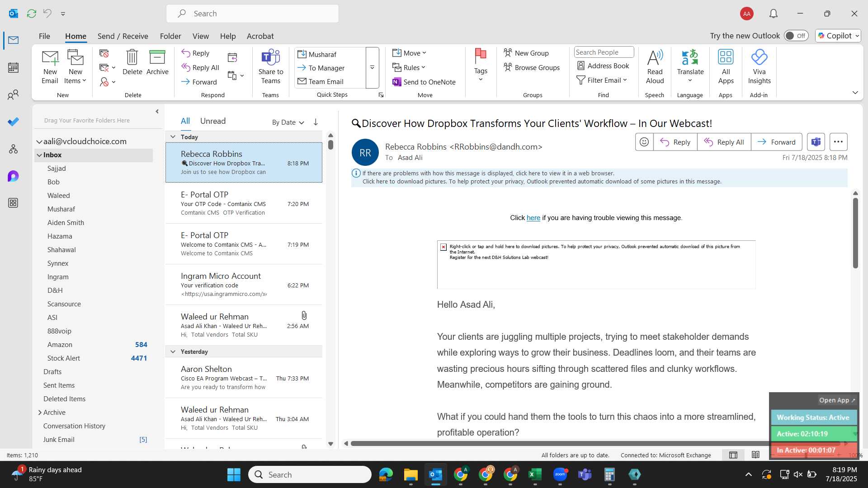Open Ingram Micro Account email
This screenshot has height=488, width=868.
[x=244, y=285]
